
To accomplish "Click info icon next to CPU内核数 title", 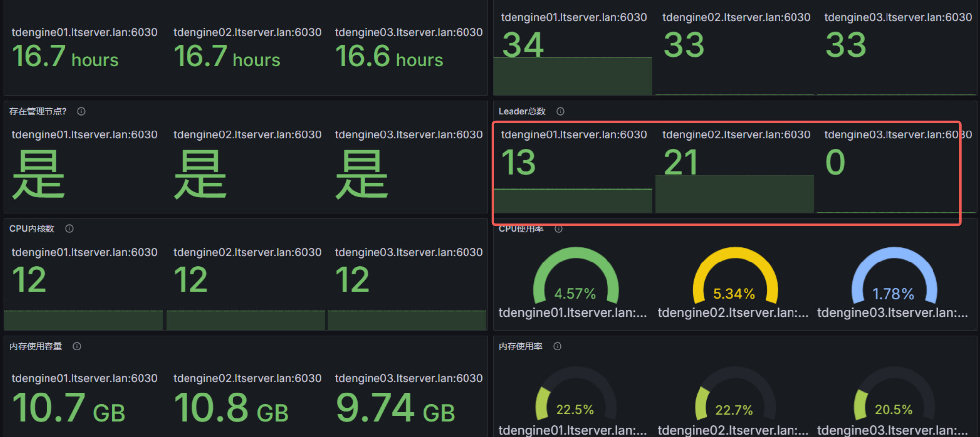I will click(x=69, y=228).
